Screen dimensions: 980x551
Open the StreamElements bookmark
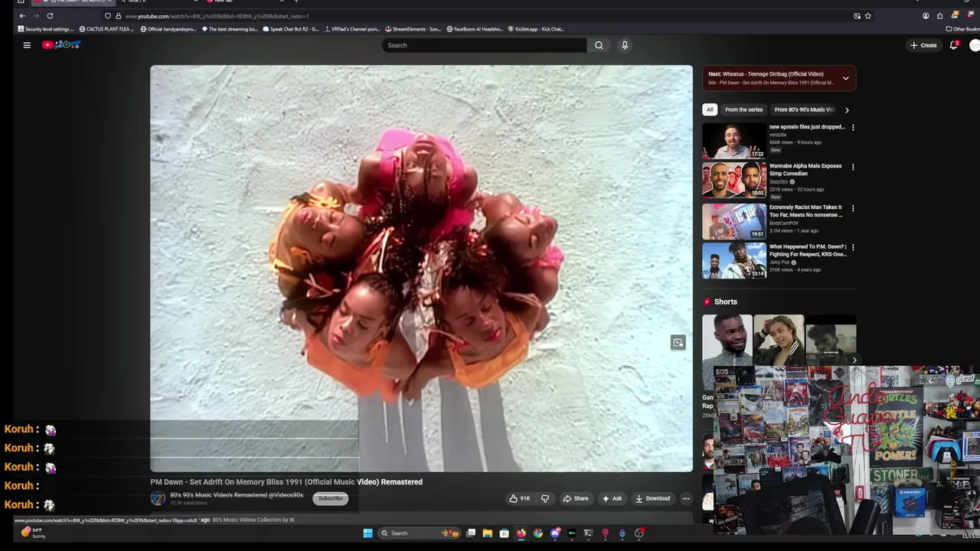pos(413,29)
